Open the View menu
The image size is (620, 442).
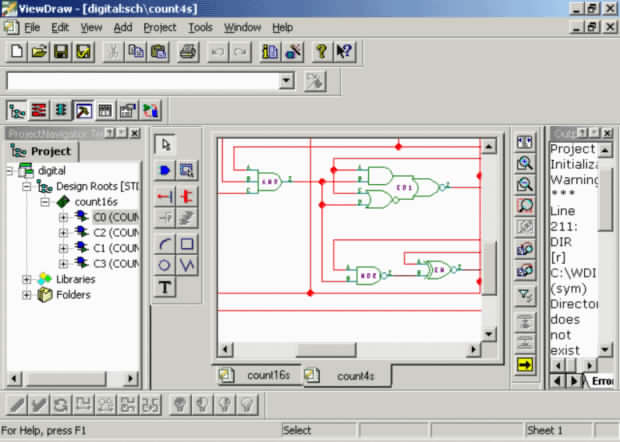(91, 28)
